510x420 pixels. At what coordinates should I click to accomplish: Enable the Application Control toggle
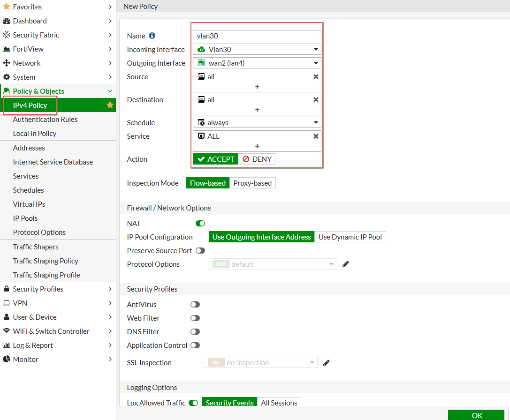195,345
